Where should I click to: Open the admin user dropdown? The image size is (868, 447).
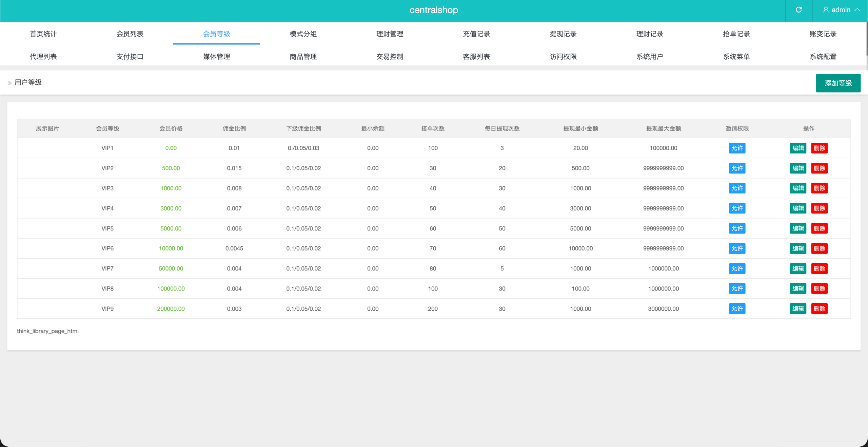841,10
